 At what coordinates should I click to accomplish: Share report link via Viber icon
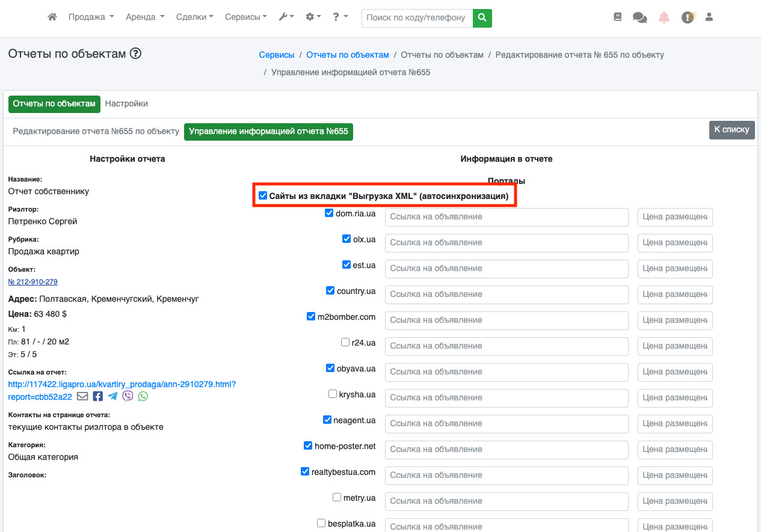click(x=128, y=396)
